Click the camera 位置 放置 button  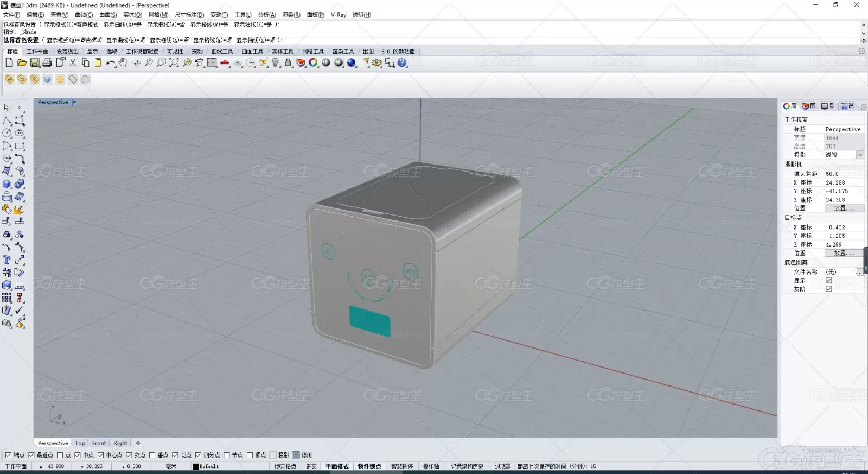pos(844,208)
